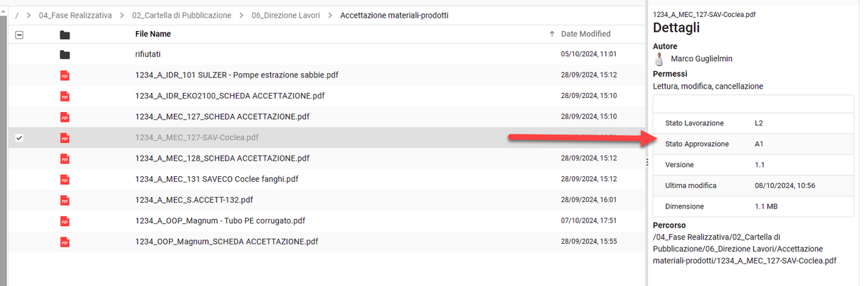Click PDF icon of 1234_A_IDR_EKO2100 file
The image size is (868, 286).
click(x=65, y=96)
